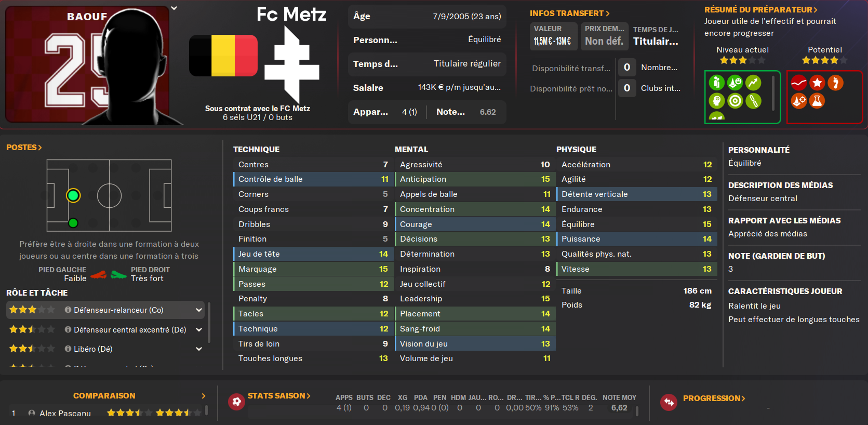Click the head-with-brain strength icon

[x=716, y=101]
